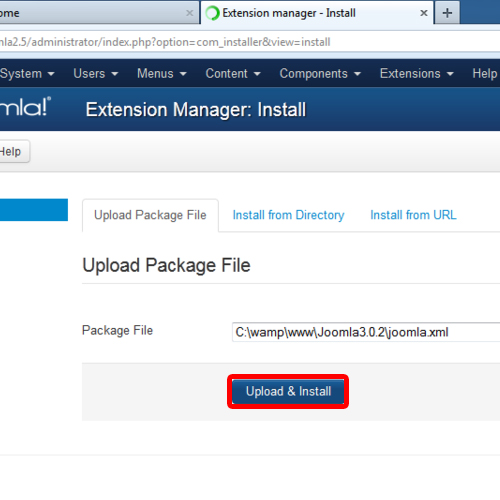The height and width of the screenshot is (500, 500).
Task: Expand the Extensions menu
Action: coord(417,74)
